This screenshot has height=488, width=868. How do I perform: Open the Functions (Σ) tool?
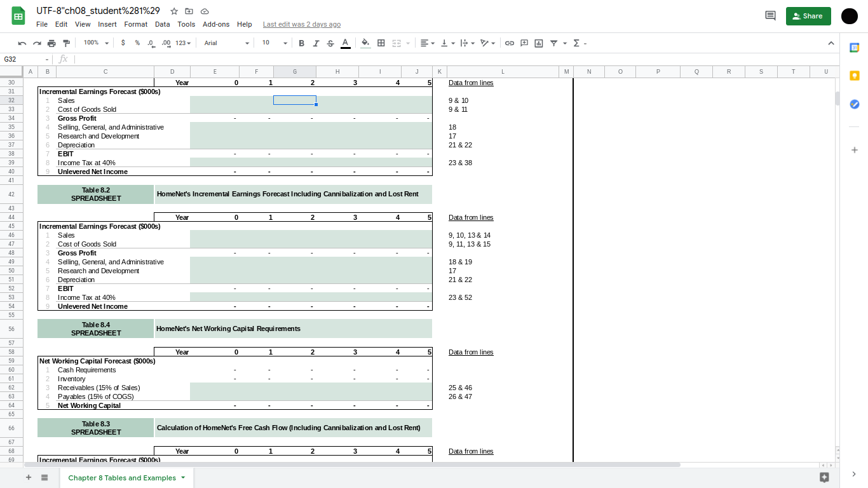pyautogui.click(x=576, y=43)
